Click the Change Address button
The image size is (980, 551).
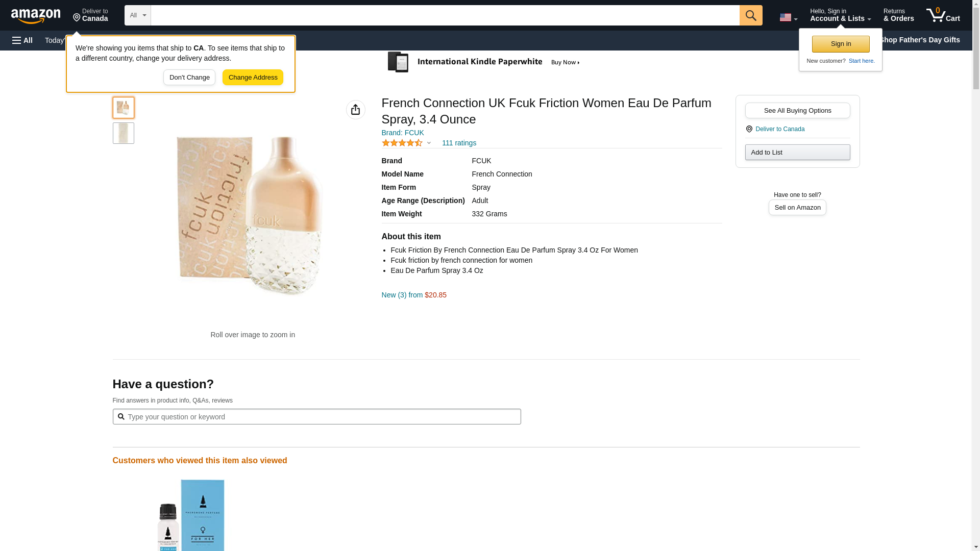(x=253, y=78)
